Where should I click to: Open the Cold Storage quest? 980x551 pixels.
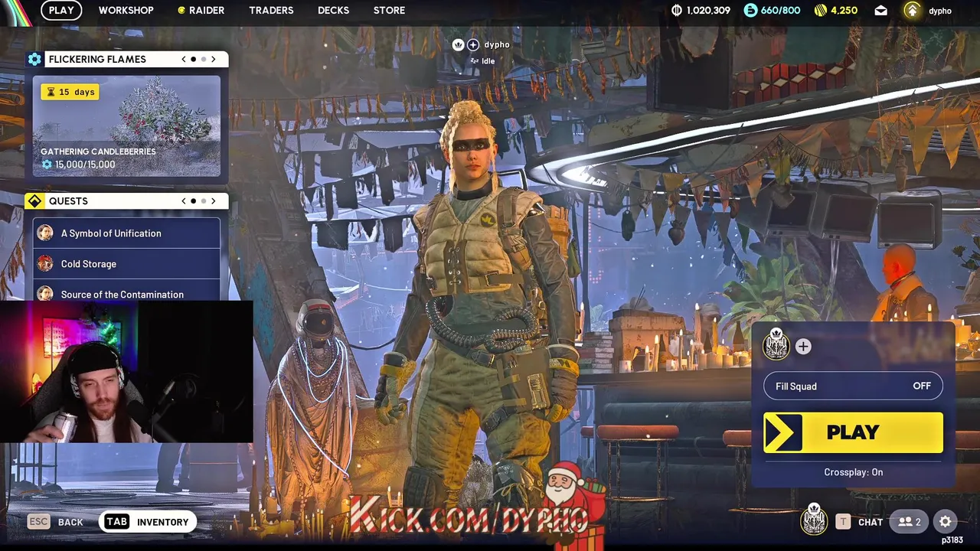tap(126, 263)
